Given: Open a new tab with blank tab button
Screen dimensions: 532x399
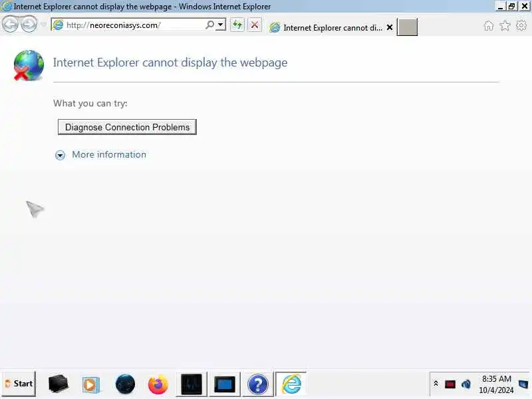Looking at the screenshot, I should coord(407,27).
